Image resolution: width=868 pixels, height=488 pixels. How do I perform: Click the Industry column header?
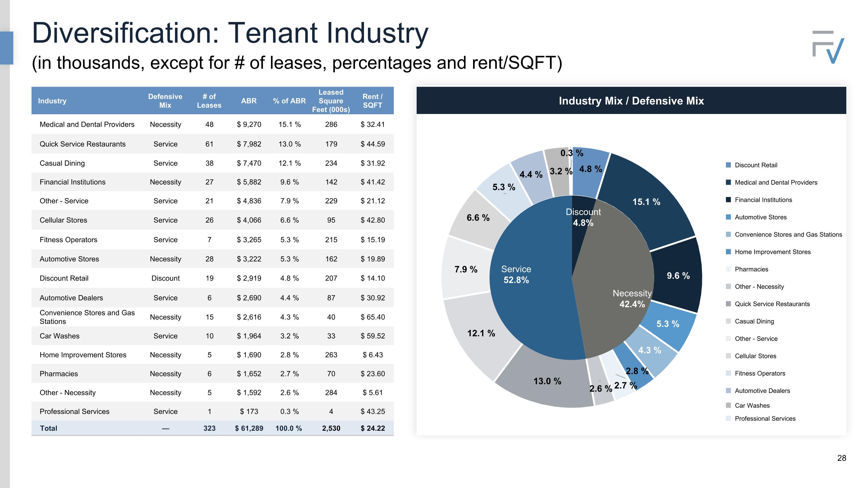pos(52,101)
